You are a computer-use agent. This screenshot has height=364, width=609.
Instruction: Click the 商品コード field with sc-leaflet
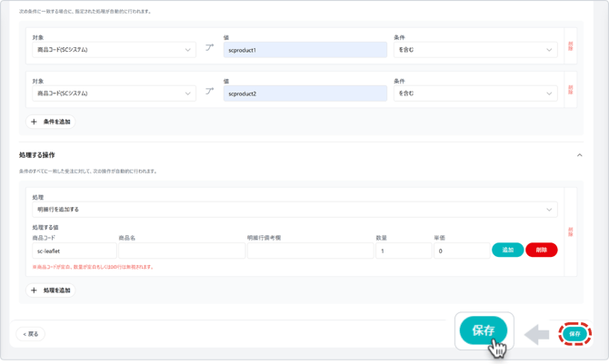[75, 251]
